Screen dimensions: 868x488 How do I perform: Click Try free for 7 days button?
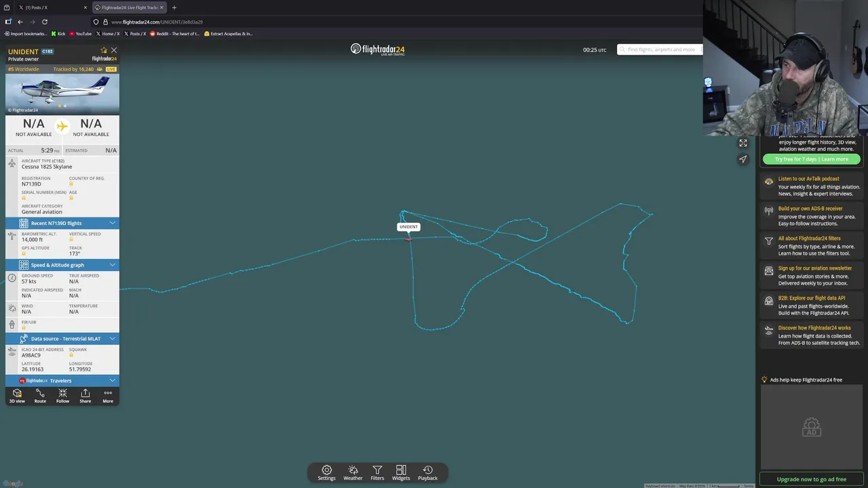pyautogui.click(x=812, y=159)
